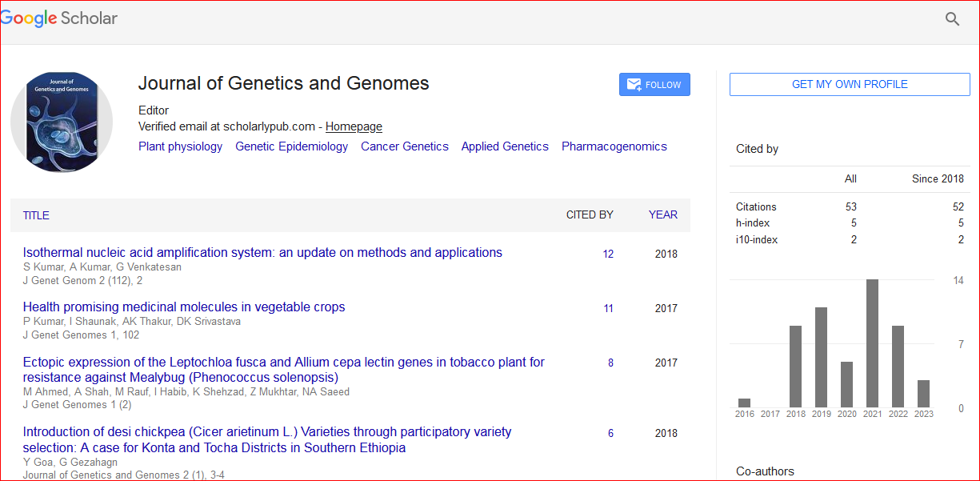Click the Since 2018 citations value 52

(x=958, y=207)
